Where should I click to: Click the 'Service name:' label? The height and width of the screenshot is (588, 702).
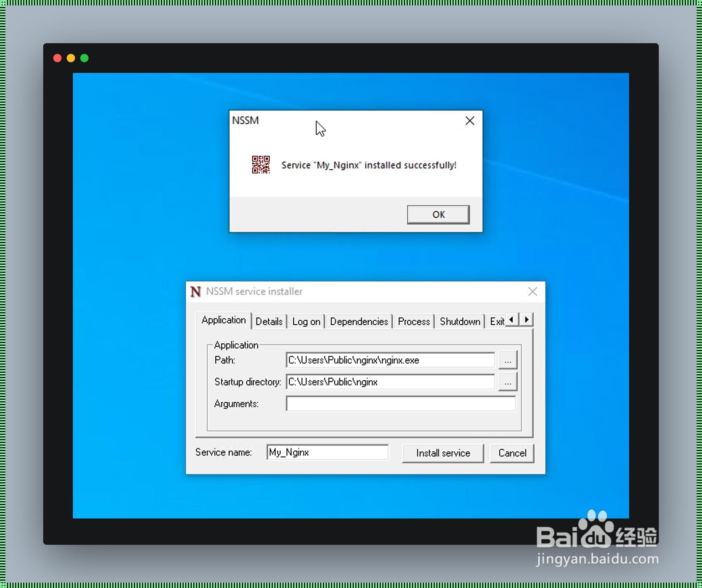pos(223,452)
